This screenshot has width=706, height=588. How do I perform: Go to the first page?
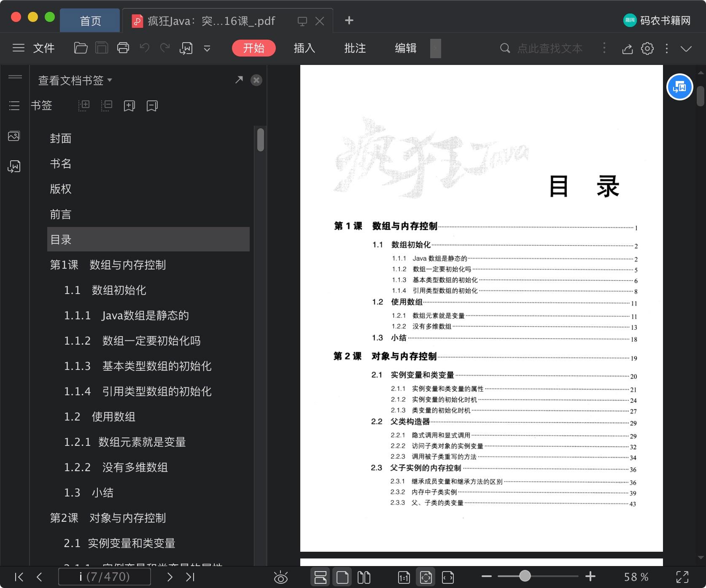point(19,577)
